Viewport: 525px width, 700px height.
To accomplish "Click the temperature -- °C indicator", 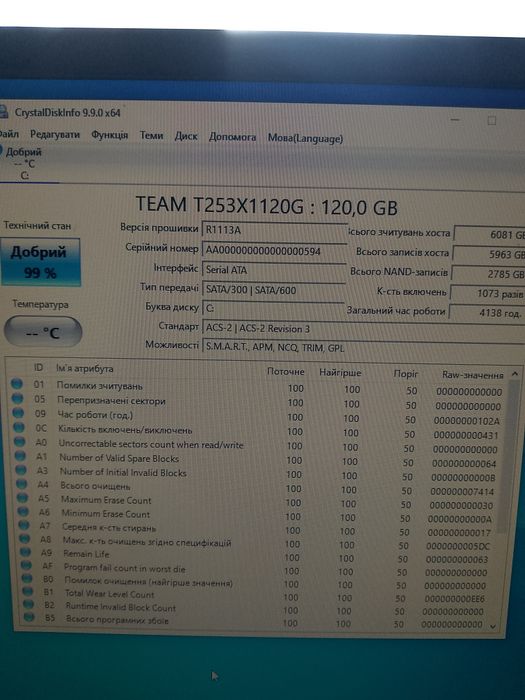I will [x=43, y=332].
